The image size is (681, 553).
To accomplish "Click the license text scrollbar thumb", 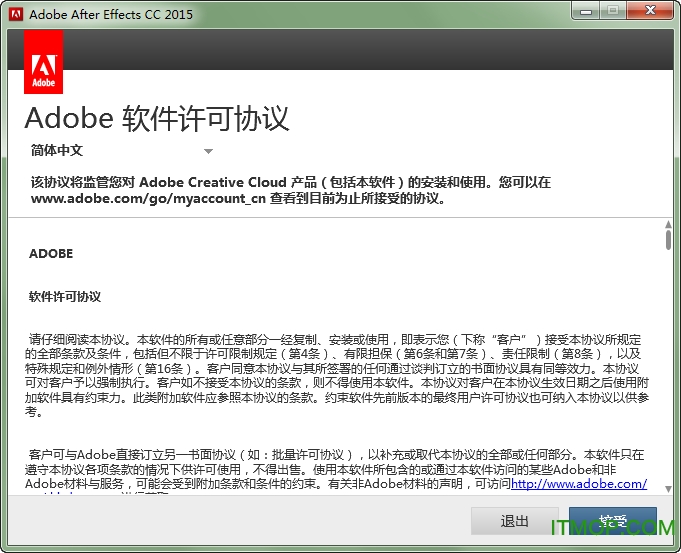I will click(x=668, y=240).
